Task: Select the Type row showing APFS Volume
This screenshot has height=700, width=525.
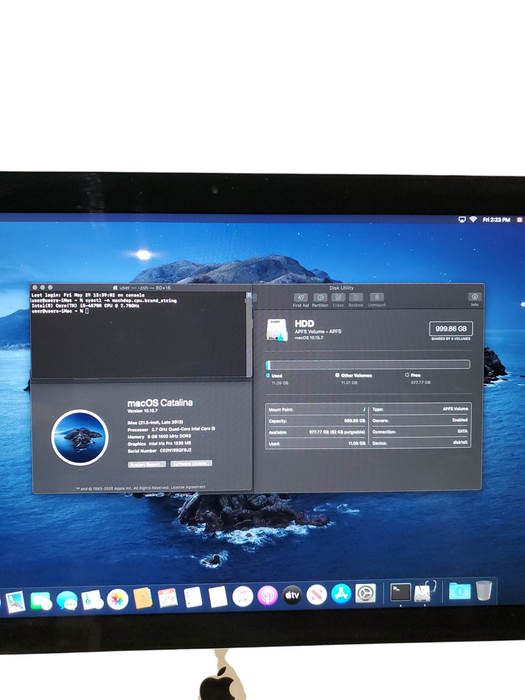Action: [x=420, y=409]
